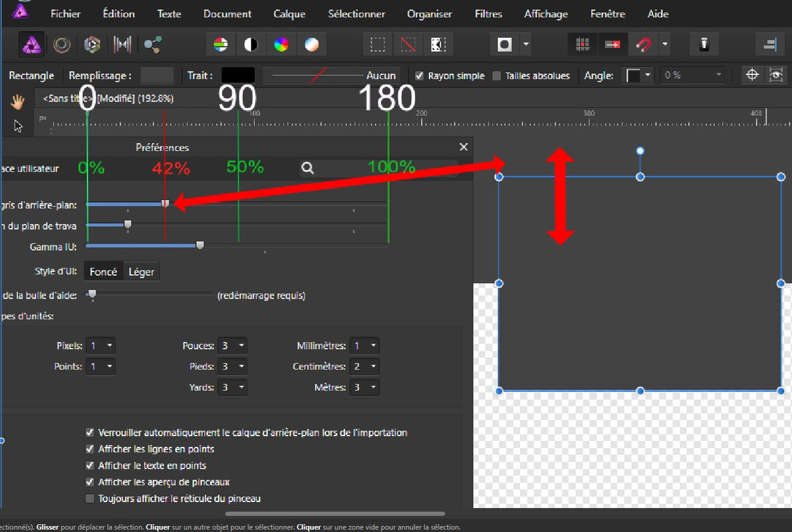
Task: Toggle the Snapping magnet icon
Action: click(643, 45)
